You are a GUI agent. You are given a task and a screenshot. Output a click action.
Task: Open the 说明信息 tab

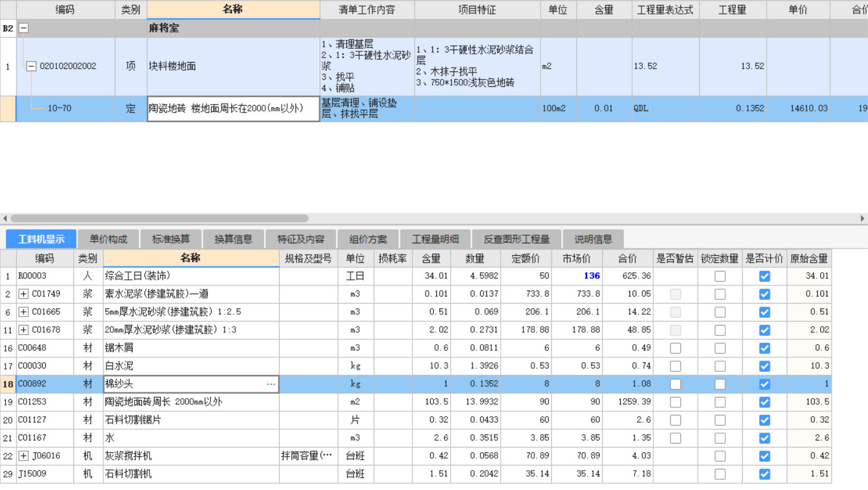(593, 239)
